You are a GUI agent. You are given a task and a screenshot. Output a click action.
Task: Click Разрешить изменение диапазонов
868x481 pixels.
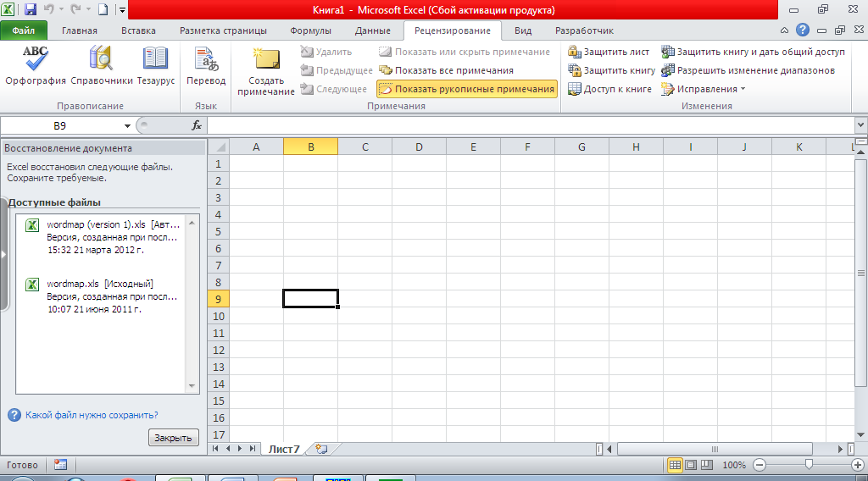(x=748, y=71)
